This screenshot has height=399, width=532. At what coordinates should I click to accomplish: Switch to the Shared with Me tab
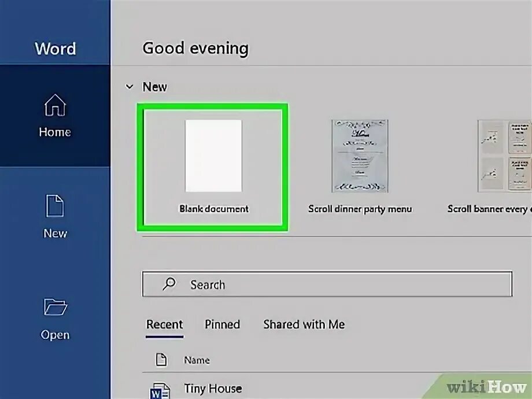(x=304, y=324)
